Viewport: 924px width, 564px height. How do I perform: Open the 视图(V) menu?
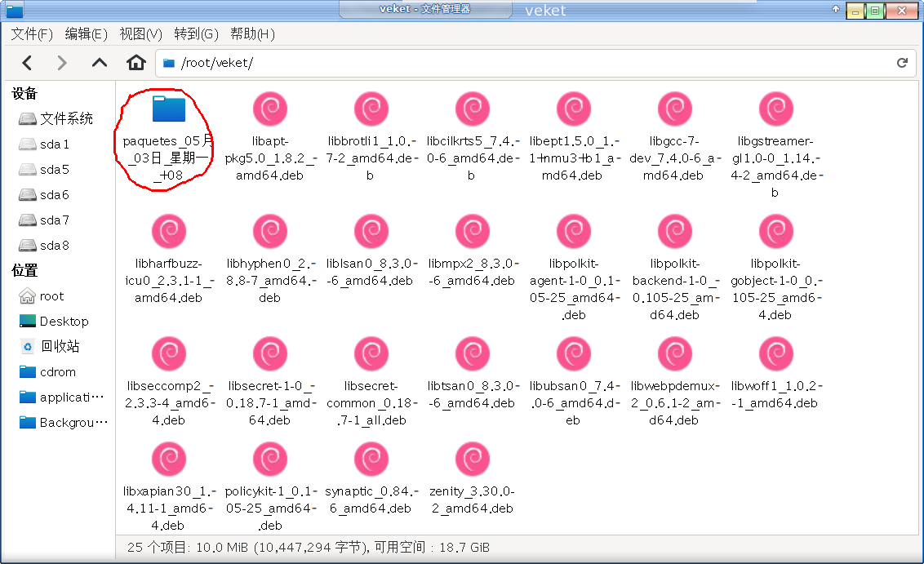pyautogui.click(x=141, y=34)
